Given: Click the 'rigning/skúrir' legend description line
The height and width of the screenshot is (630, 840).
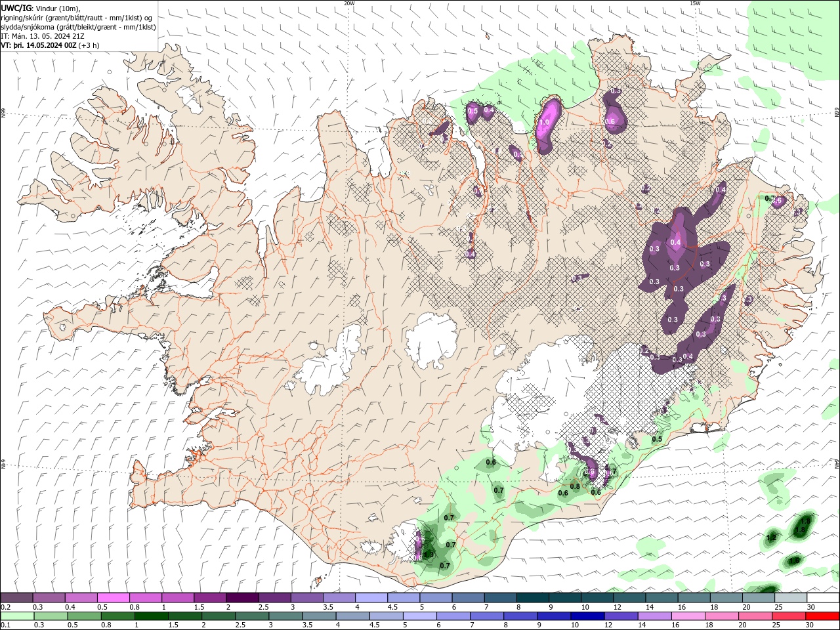Looking at the screenshot, I should (77, 18).
